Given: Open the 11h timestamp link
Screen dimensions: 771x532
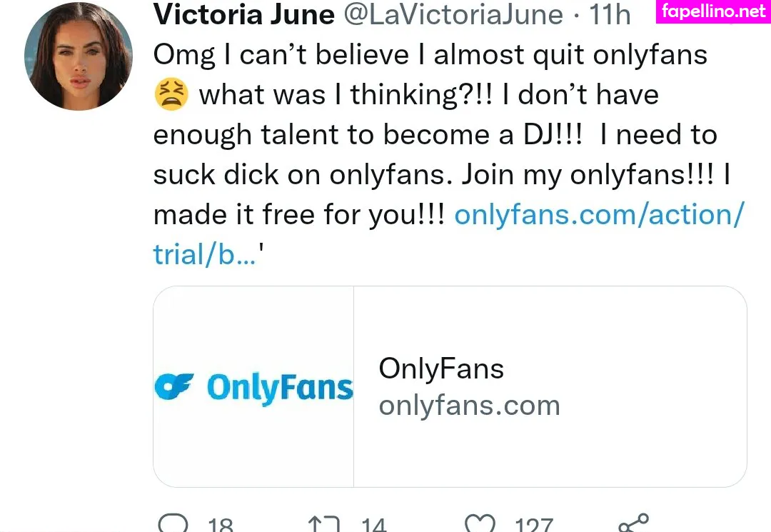Looking at the screenshot, I should [609, 14].
